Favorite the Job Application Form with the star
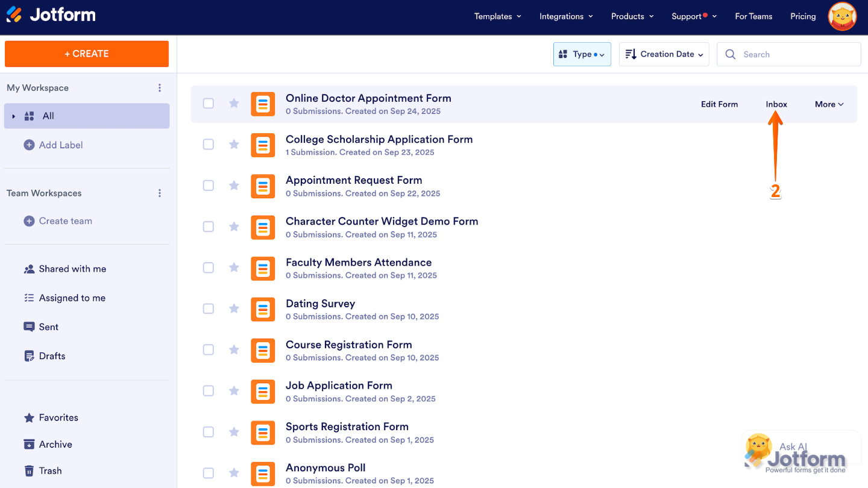 (x=234, y=390)
